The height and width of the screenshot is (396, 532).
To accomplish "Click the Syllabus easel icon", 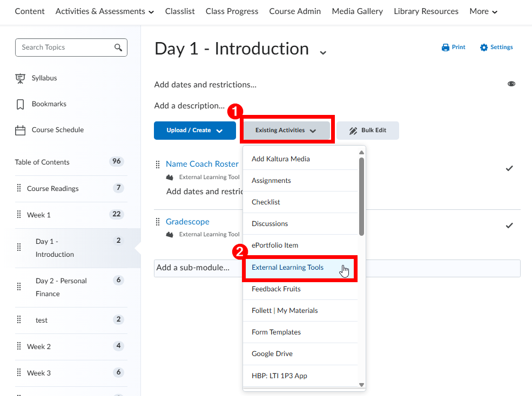I will click(21, 78).
